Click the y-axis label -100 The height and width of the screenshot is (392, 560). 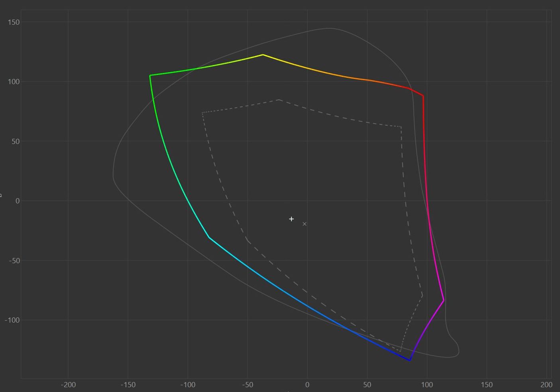pyautogui.click(x=12, y=320)
